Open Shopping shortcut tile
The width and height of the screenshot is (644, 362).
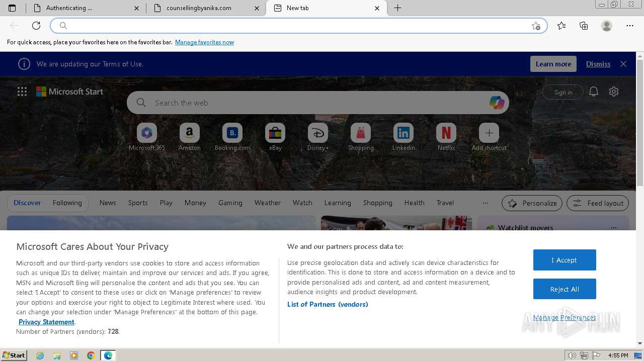click(x=361, y=137)
